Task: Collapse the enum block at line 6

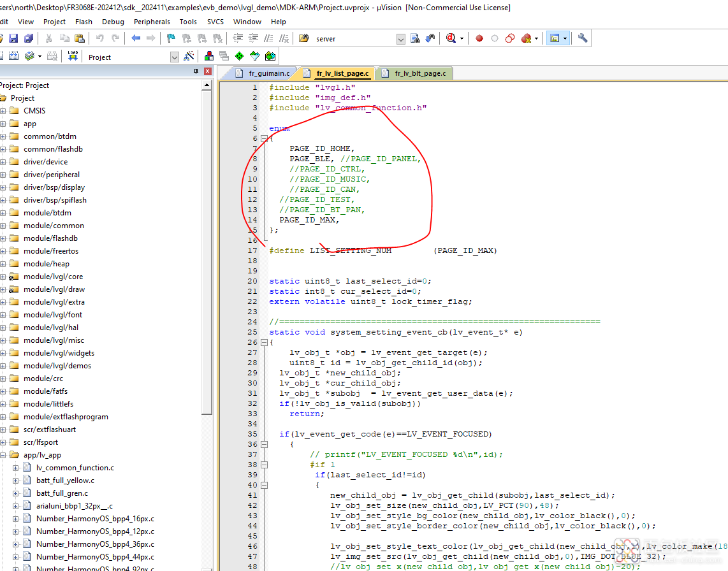Action: click(x=264, y=138)
